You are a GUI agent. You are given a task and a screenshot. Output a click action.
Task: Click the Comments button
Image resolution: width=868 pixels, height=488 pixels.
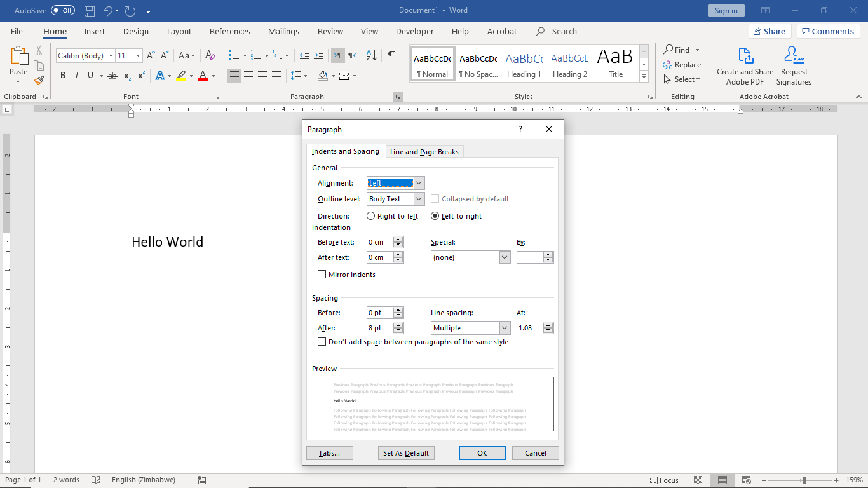(828, 31)
